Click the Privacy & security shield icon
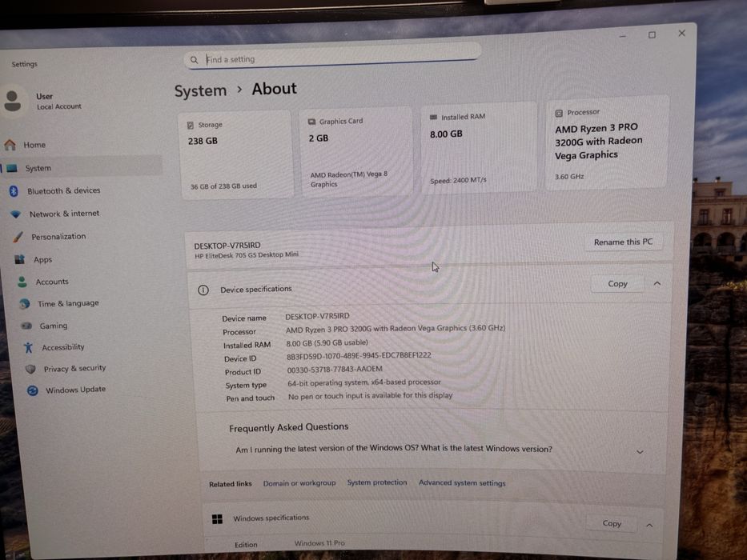Viewport: 747px width, 560px height. [x=30, y=369]
